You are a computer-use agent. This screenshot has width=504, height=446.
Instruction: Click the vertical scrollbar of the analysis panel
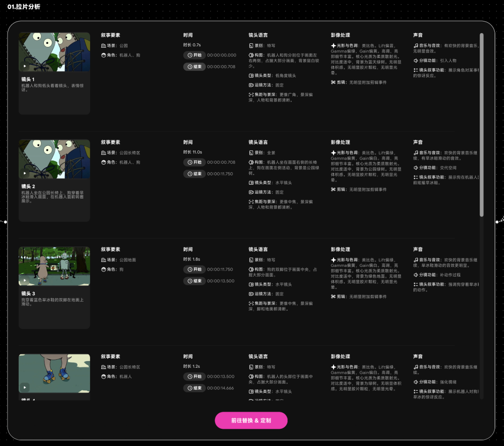pos(482,125)
